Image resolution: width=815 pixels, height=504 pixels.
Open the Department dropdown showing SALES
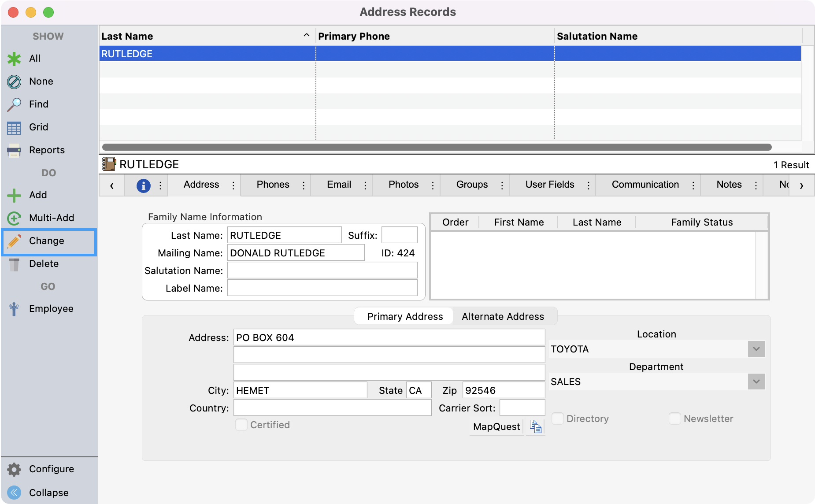pos(756,382)
